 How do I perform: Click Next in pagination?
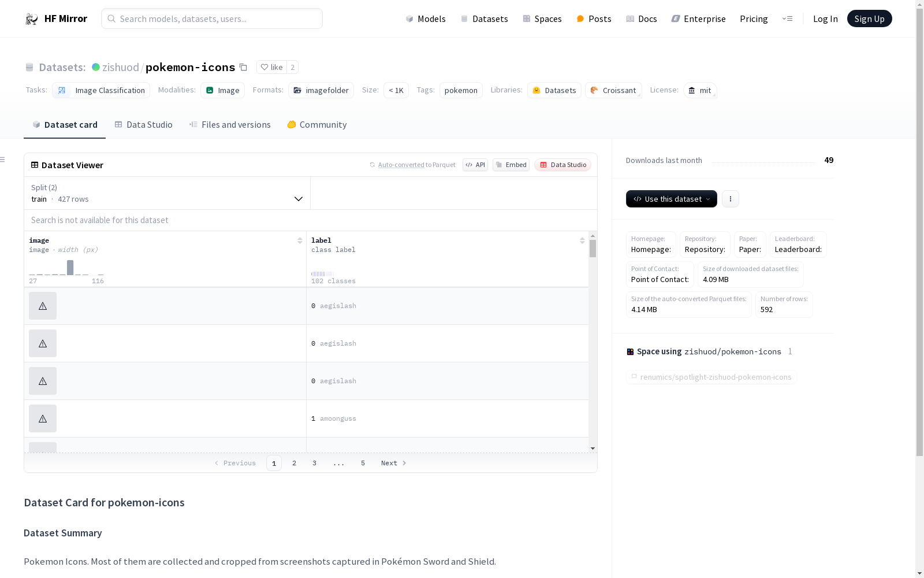pos(394,463)
